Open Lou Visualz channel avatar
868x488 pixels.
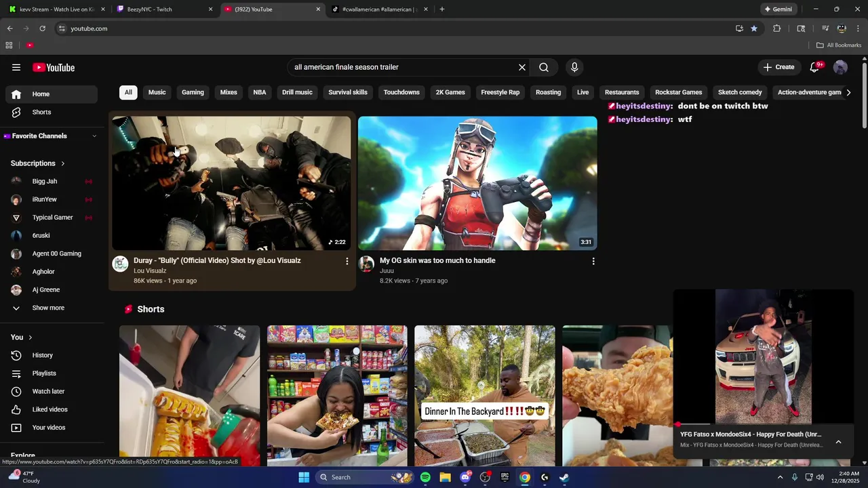click(120, 264)
